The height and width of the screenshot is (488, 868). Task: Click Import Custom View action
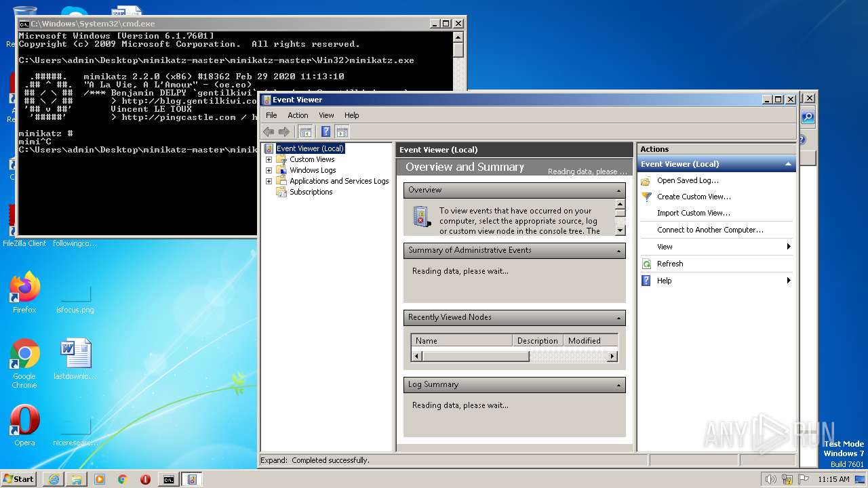coord(693,213)
